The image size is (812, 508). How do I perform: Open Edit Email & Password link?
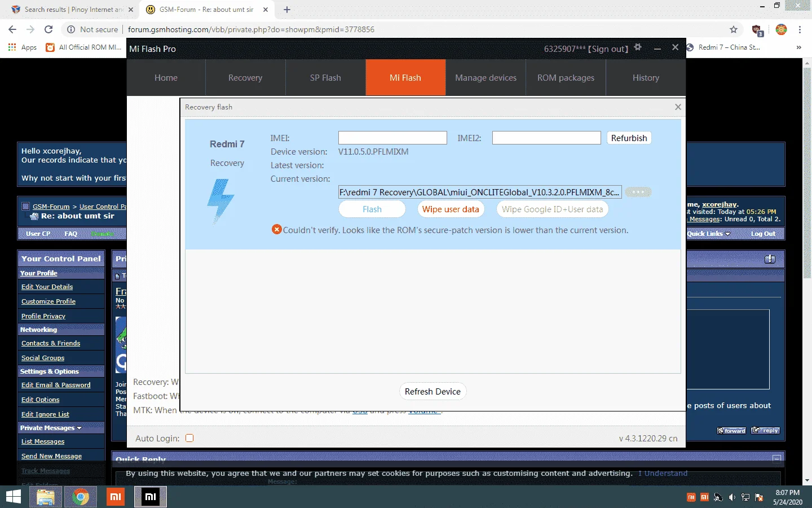tap(56, 385)
